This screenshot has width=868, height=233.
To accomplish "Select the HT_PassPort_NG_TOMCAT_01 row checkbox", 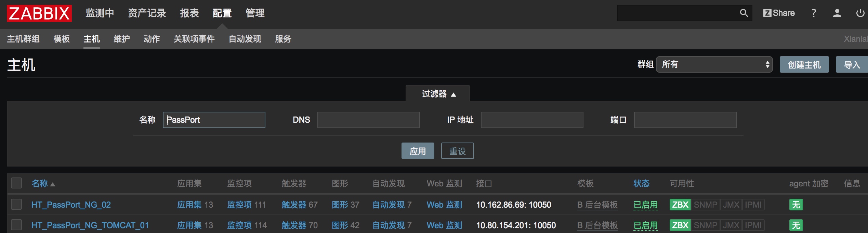I will pos(16,225).
